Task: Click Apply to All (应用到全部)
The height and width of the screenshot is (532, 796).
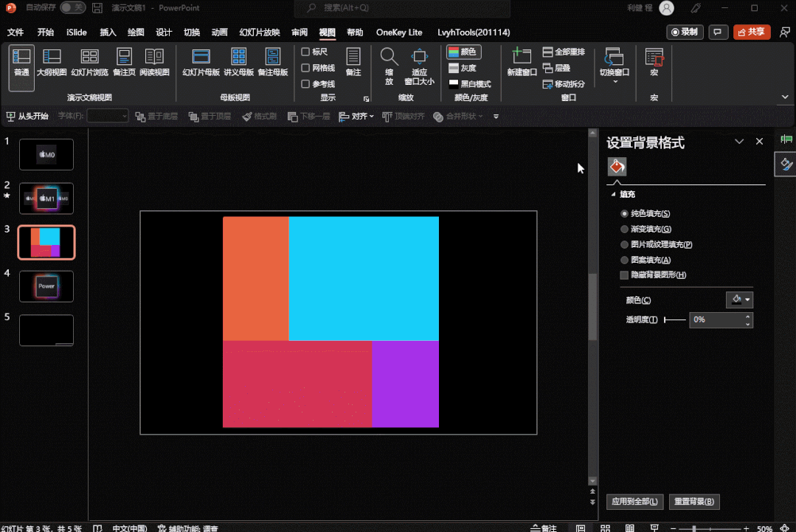Action: tap(634, 502)
